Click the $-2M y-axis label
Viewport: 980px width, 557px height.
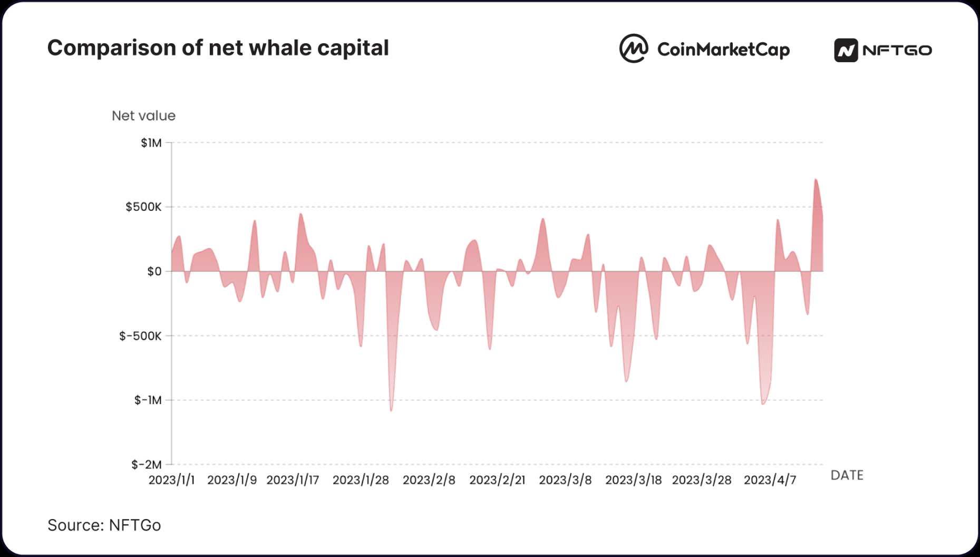147,465
